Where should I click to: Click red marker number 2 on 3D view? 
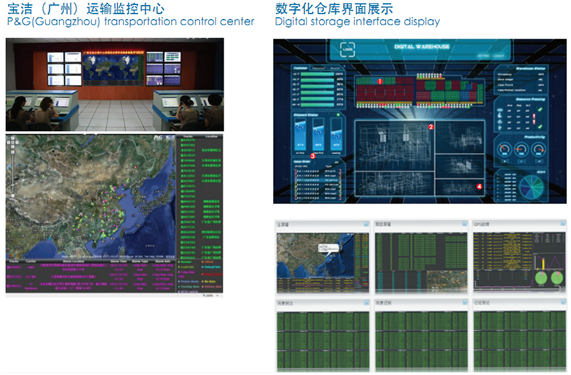(431, 127)
